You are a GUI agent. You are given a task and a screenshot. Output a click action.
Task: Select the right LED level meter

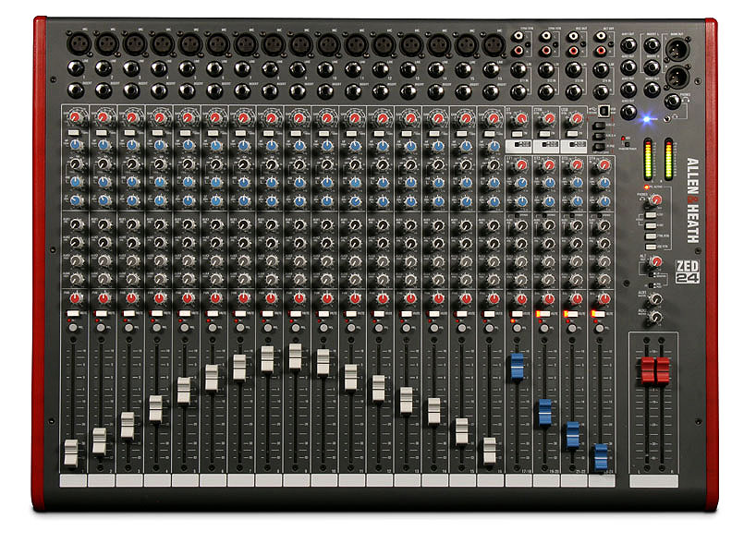(x=669, y=159)
